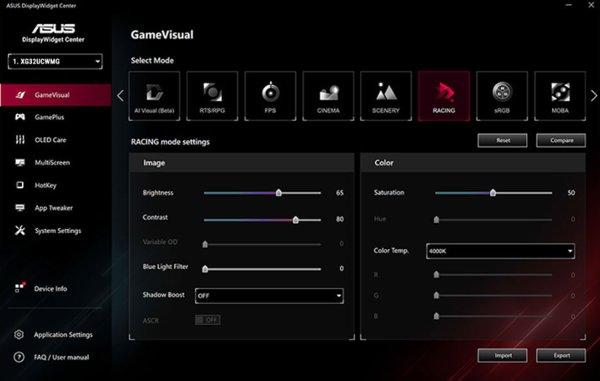Click the Reset button
This screenshot has height=381, width=600.
click(502, 140)
